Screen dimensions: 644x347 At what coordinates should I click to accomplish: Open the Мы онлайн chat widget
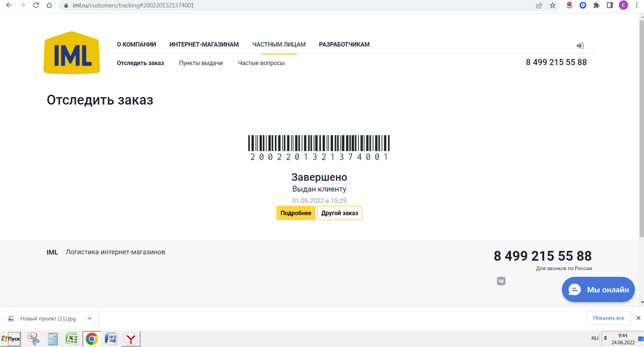click(598, 290)
